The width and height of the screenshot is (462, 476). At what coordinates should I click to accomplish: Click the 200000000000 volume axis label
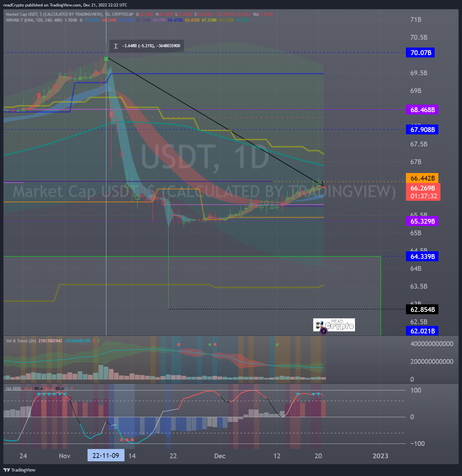tap(432, 361)
